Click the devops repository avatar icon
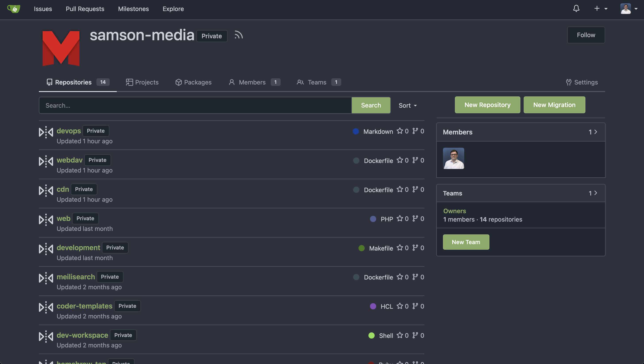Viewport: 644px width, 364px height. 46,132
